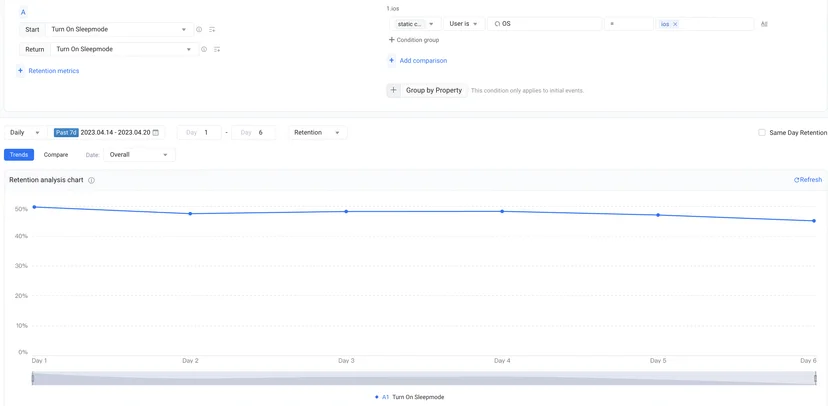Click the Return label
828x406 pixels.
[35, 49]
